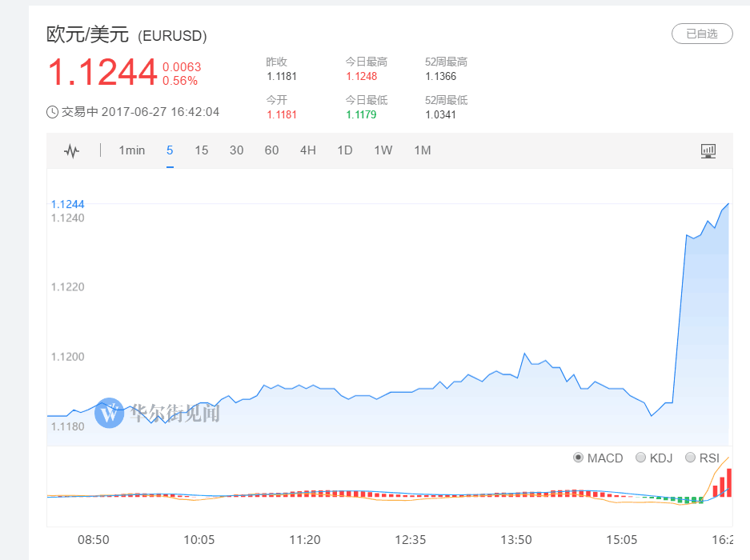Select the RSI indicator radio button

[x=690, y=458]
